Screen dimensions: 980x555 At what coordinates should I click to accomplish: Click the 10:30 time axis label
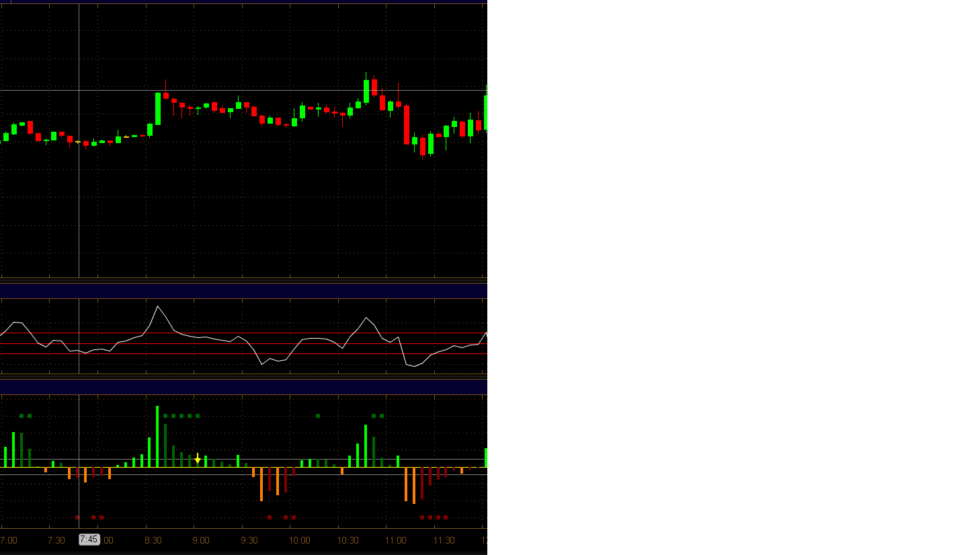pyautogui.click(x=348, y=540)
